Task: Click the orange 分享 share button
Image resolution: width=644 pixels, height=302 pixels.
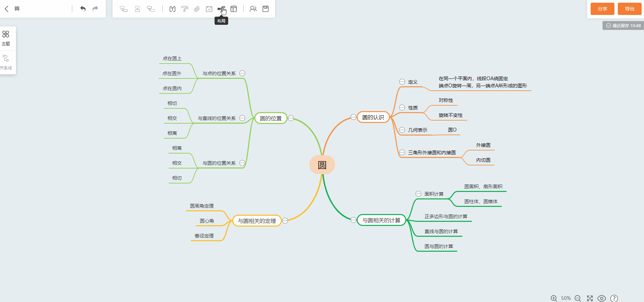Action: (602, 9)
